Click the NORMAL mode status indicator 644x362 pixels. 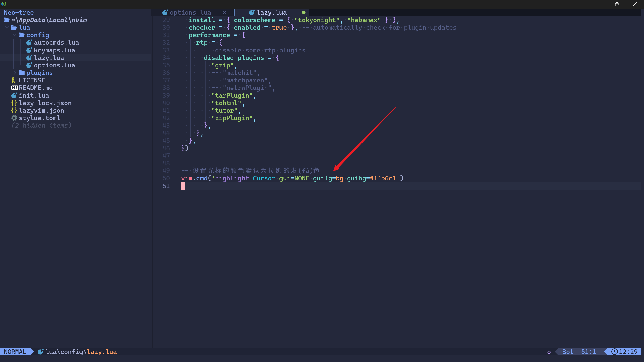(x=16, y=351)
